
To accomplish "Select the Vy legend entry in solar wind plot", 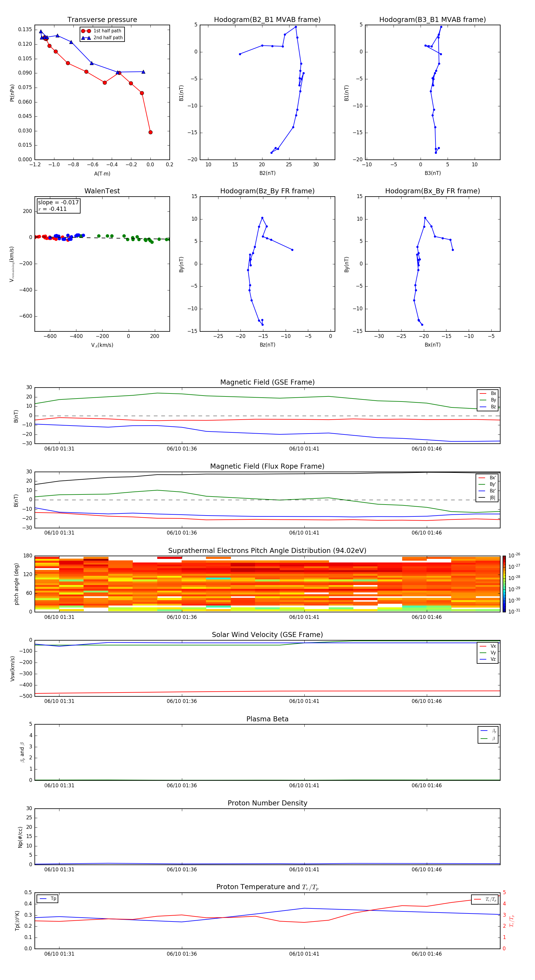I will coord(488,652).
